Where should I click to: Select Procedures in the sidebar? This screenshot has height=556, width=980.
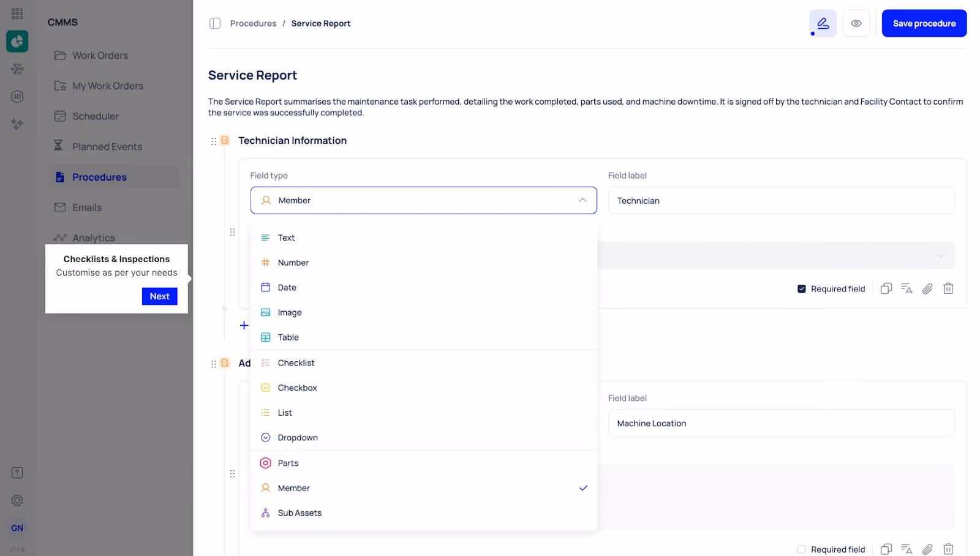pos(114,177)
